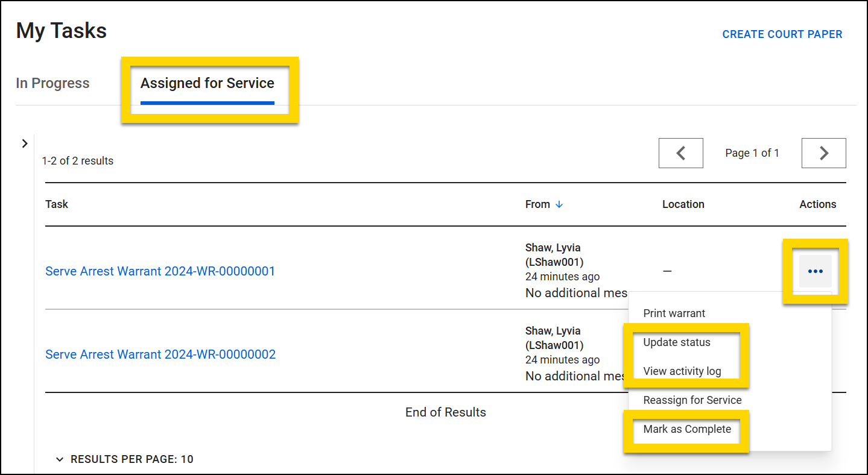
Task: Choose Reassign for Service from the menu
Action: click(x=692, y=400)
